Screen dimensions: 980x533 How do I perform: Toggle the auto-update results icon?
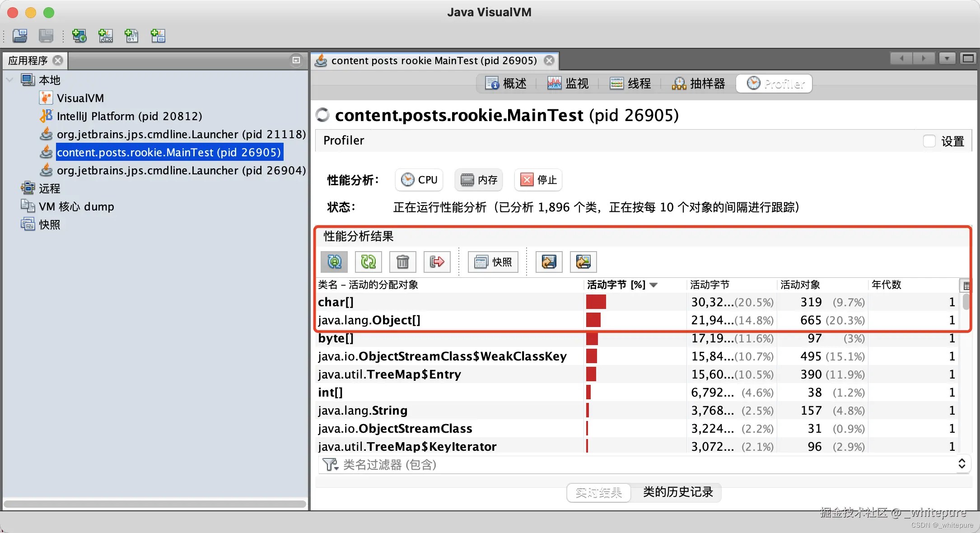click(334, 262)
